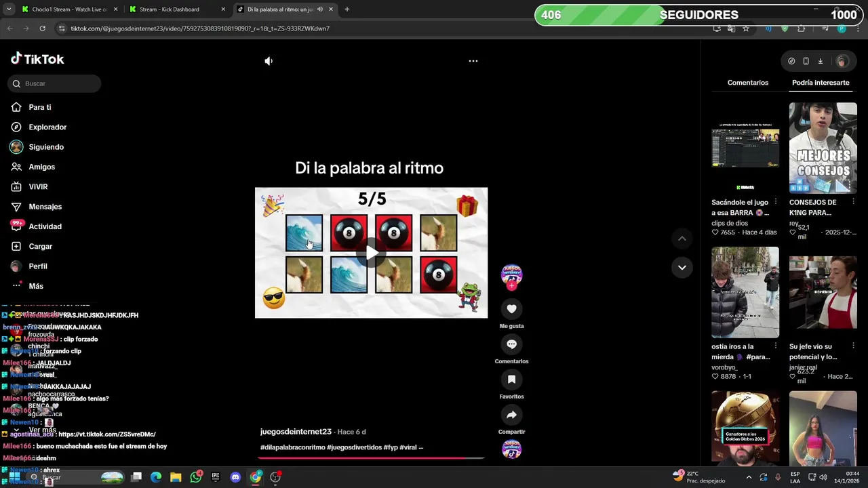Open the 'MEJORES CONSEJOS' video thumbnail
The image size is (868, 488).
(823, 148)
